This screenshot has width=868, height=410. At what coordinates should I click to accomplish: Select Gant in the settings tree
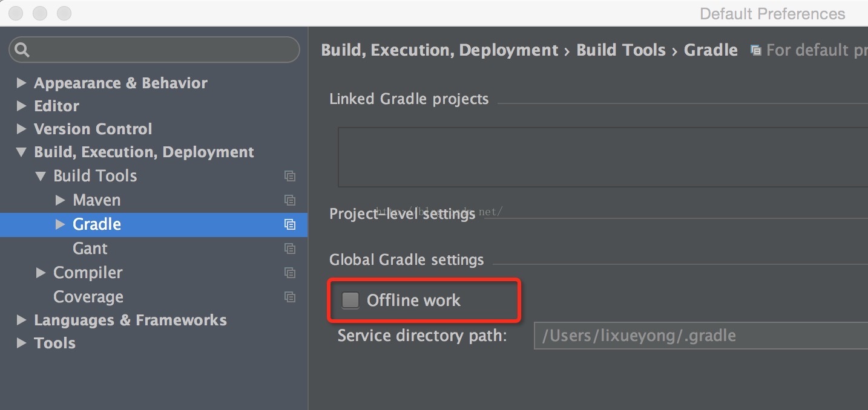90,249
